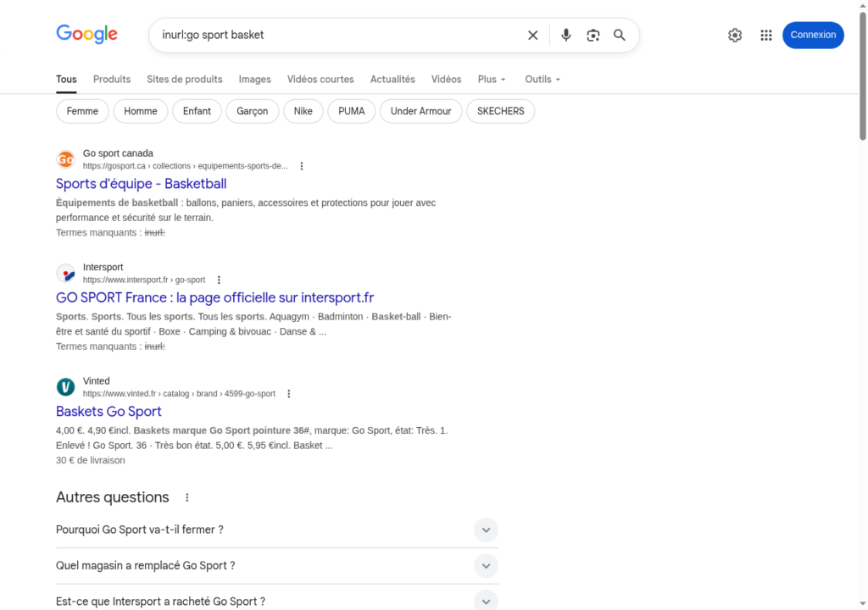Screen dimensions: 868x610
Task: Click the Google logo
Action: (86, 35)
